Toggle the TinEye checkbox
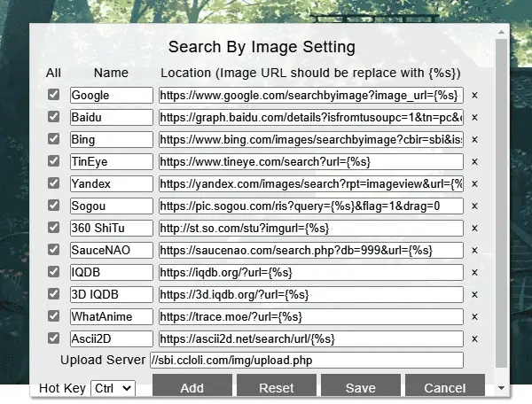The image size is (532, 404). tap(53, 161)
